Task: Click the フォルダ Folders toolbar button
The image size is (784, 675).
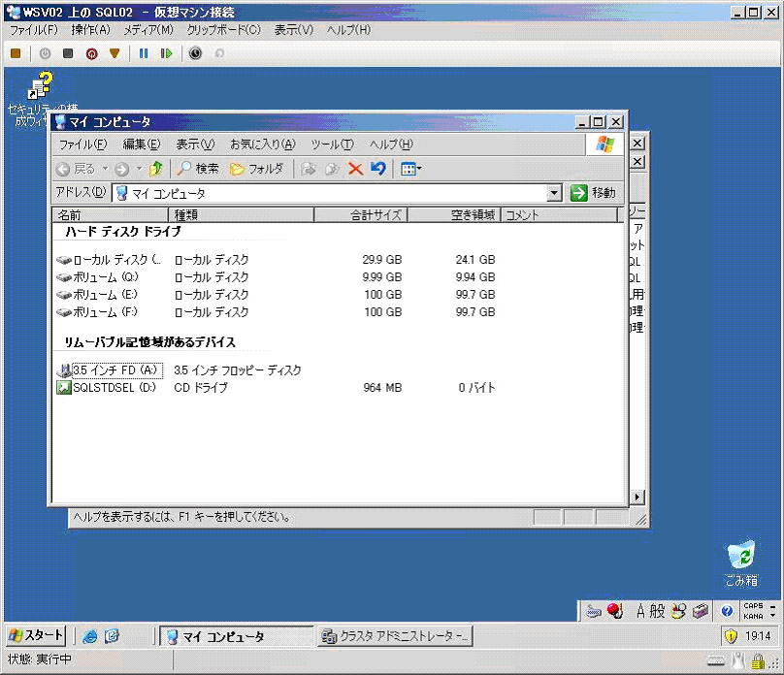Action: coord(257,169)
